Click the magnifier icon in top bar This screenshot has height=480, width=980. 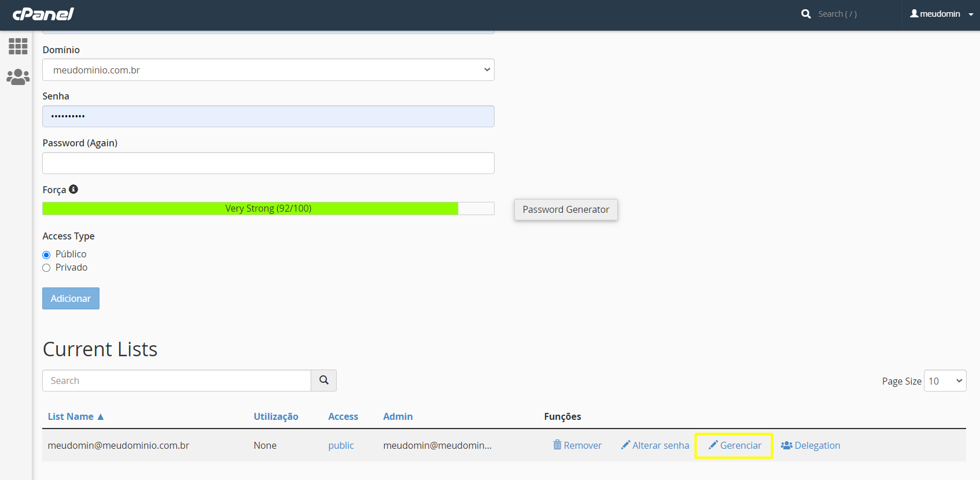pos(806,14)
